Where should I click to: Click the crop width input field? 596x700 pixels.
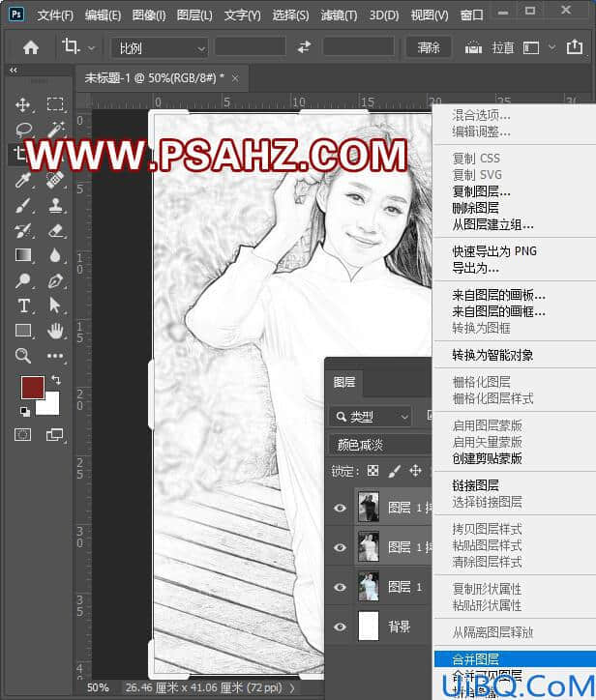251,47
